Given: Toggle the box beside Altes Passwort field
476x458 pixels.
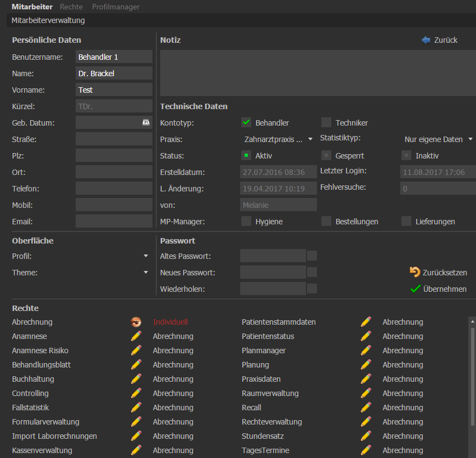Looking at the screenshot, I should click(x=312, y=256).
